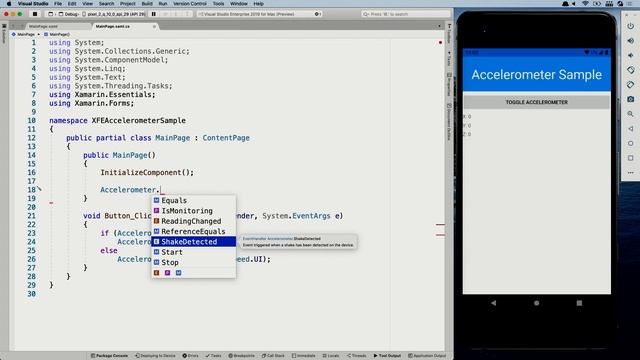
Task: Open the Build menu
Action: point(147,4)
